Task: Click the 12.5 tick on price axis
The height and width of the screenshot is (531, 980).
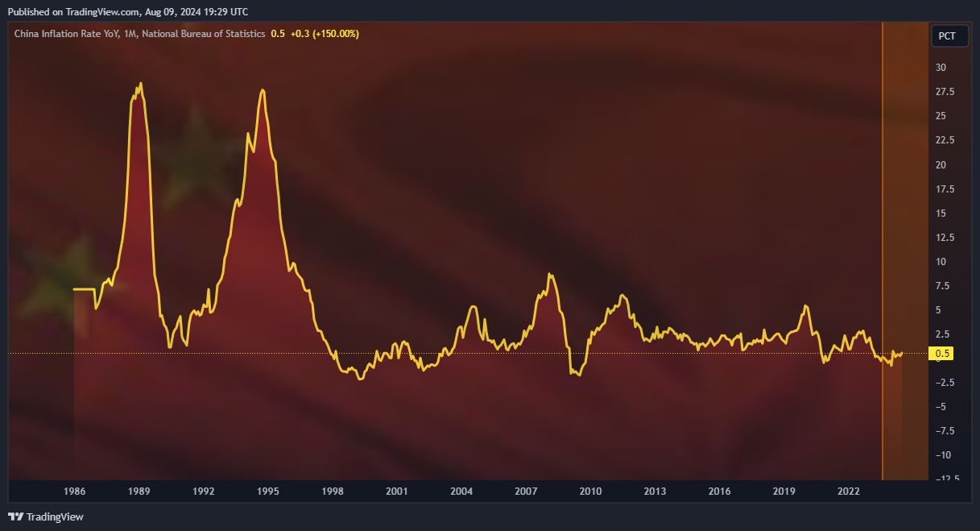Action: tap(945, 237)
